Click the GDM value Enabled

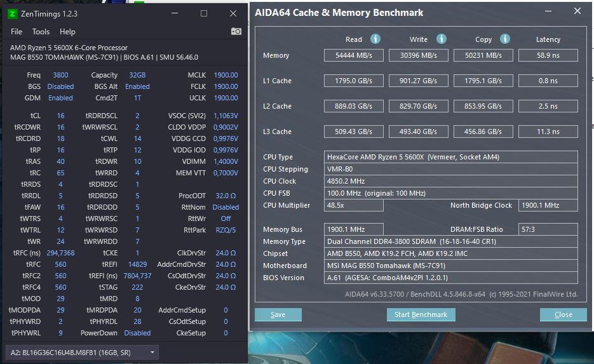(x=60, y=98)
